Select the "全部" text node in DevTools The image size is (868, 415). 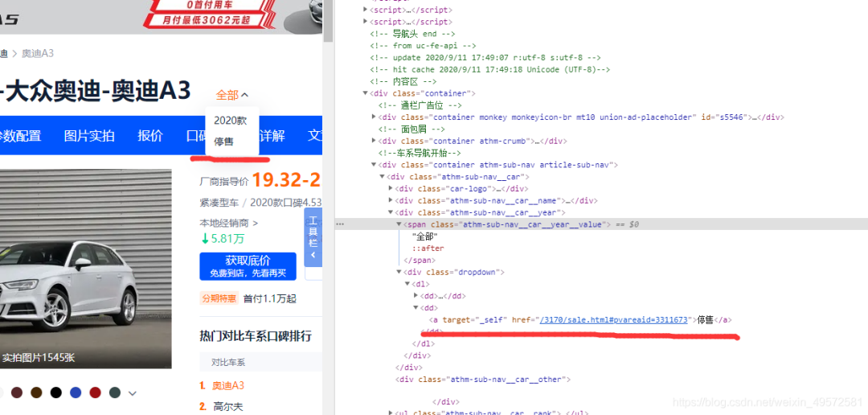tap(425, 236)
